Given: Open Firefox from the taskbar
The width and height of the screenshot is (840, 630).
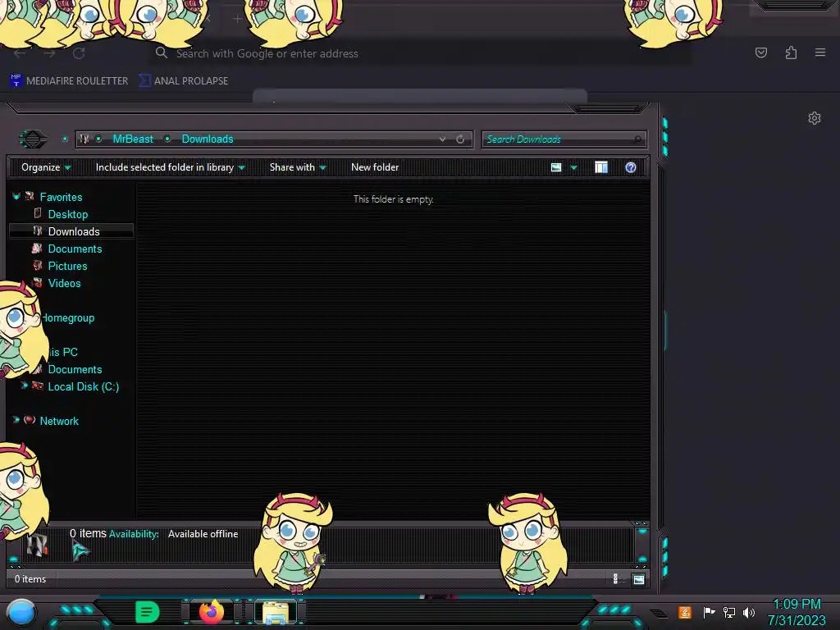Looking at the screenshot, I should tap(212, 611).
